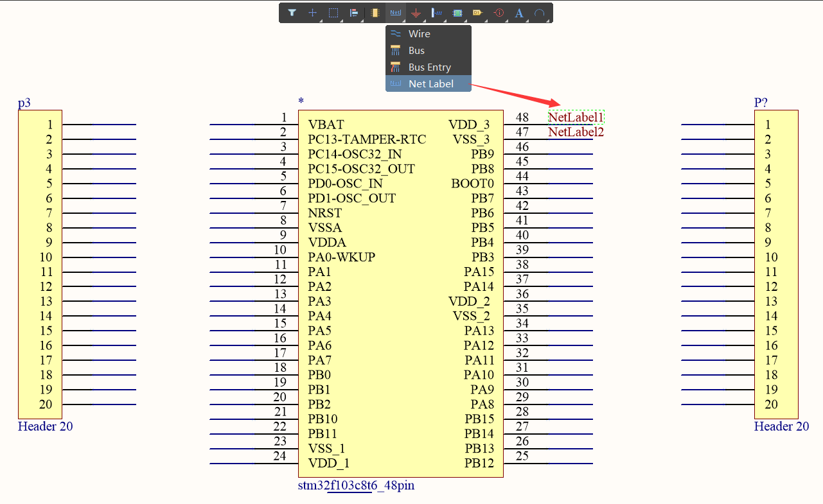Click the PD0-OSC_IN pin label
Screen dimensions: 823x504
click(346, 184)
